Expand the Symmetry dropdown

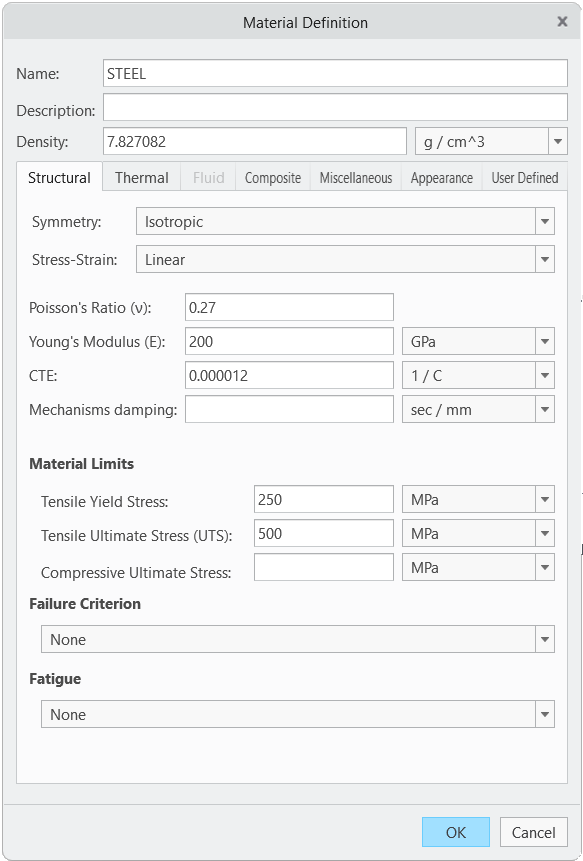click(x=545, y=222)
